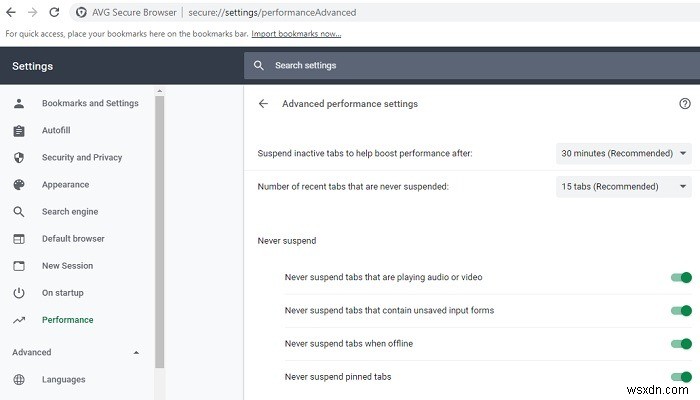Collapse the Advanced section in sidebar
Viewport: 700px width, 400px height.
tap(136, 353)
